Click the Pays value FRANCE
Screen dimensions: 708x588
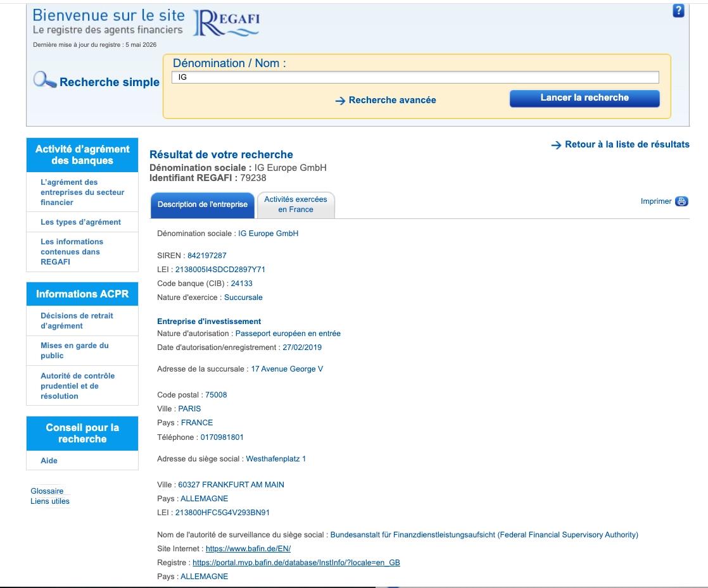click(197, 423)
